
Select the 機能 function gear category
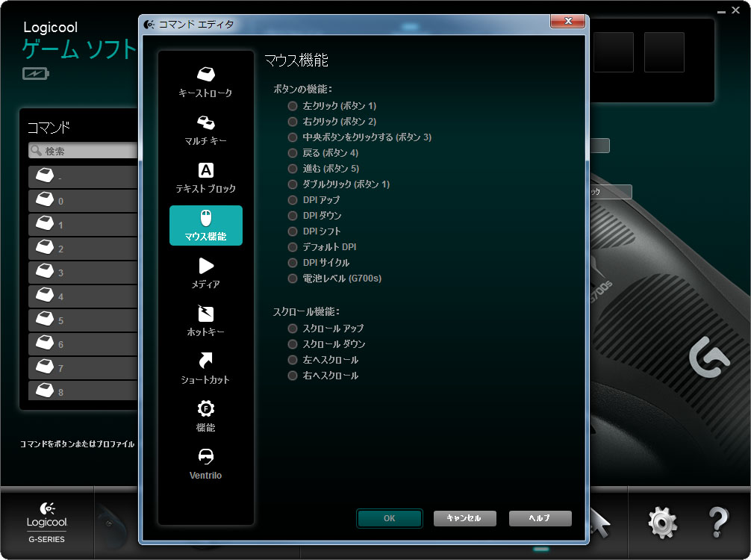[205, 417]
